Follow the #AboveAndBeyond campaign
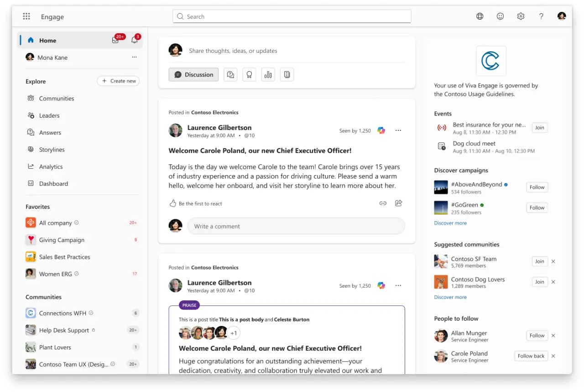Screen dimensions: 584x392 click(x=537, y=187)
